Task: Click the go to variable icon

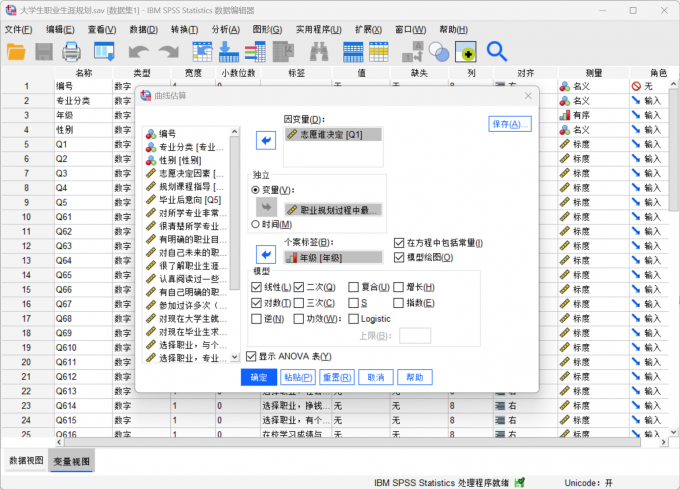Action: pos(229,52)
